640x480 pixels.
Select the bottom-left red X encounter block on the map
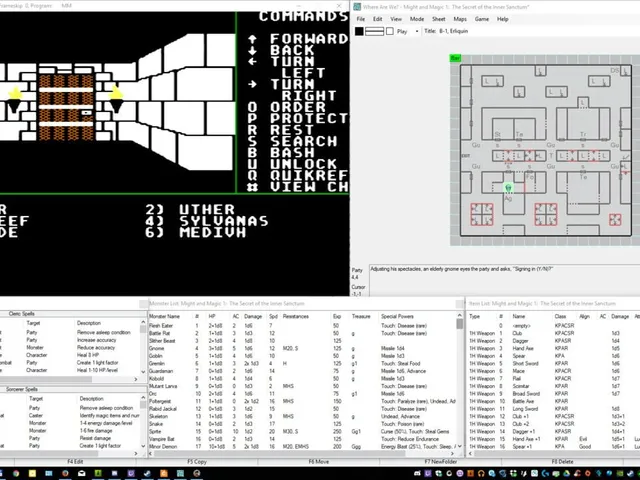482,214
